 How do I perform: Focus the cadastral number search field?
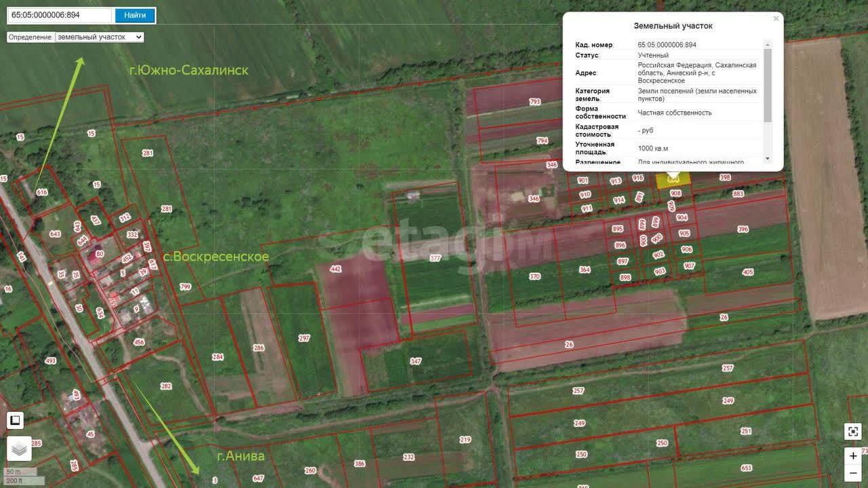[x=60, y=15]
